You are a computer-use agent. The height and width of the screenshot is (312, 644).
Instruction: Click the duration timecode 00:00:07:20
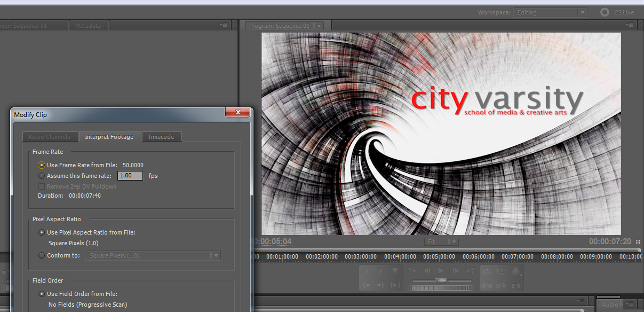click(x=610, y=241)
